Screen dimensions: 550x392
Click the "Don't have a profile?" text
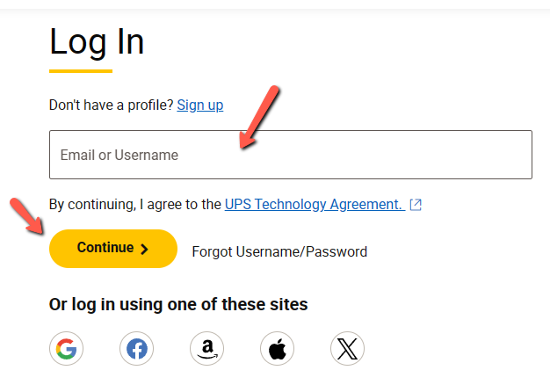point(112,105)
